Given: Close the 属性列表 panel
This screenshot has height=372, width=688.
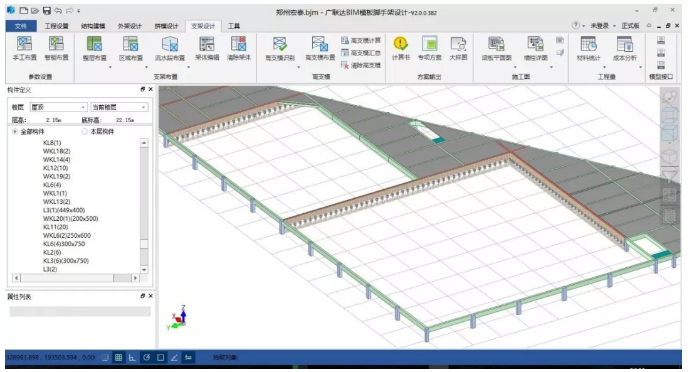Looking at the screenshot, I should click(150, 296).
